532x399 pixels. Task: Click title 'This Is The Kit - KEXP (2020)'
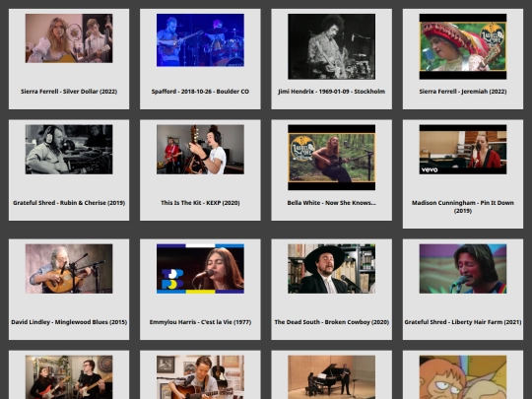200,203
